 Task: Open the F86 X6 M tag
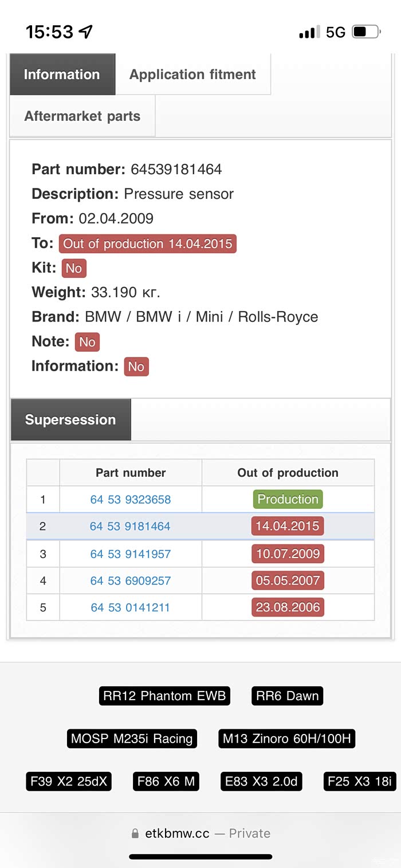tap(166, 781)
